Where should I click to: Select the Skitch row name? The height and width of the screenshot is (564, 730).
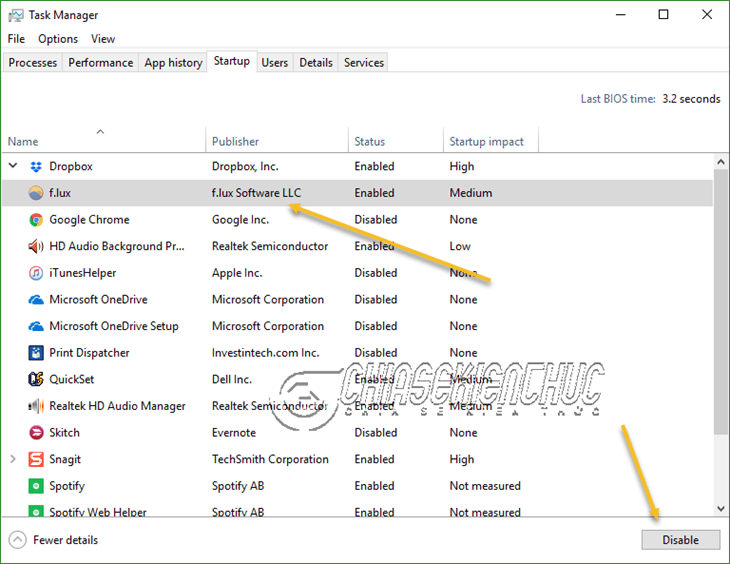pyautogui.click(x=64, y=432)
